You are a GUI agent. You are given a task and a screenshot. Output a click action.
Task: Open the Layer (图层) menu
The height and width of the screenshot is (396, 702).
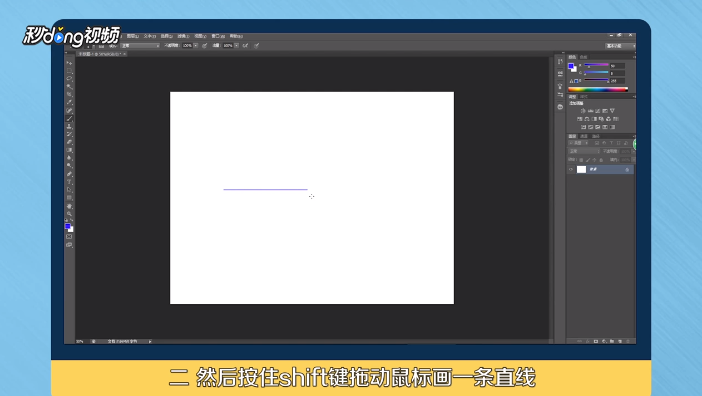[x=133, y=36]
